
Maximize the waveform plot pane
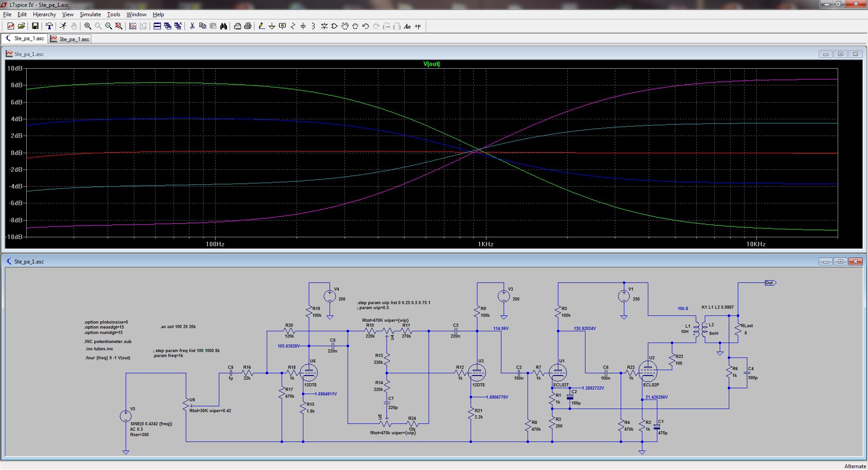click(840, 54)
